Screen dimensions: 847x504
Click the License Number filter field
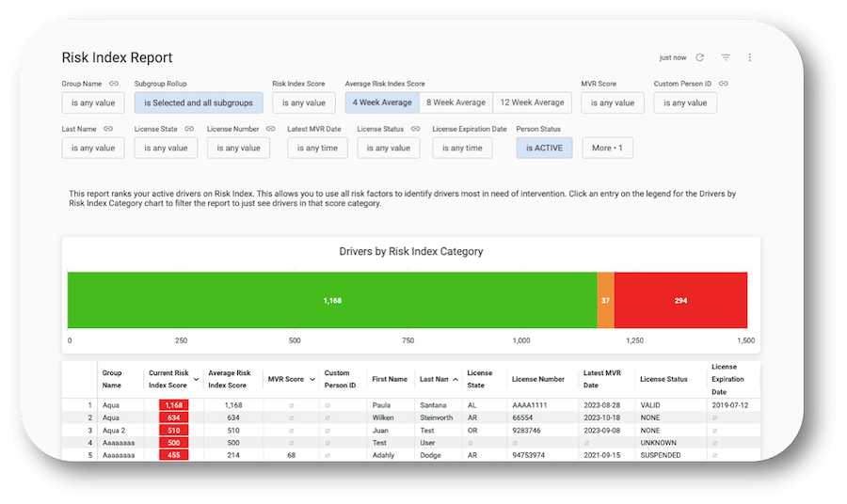[238, 148]
